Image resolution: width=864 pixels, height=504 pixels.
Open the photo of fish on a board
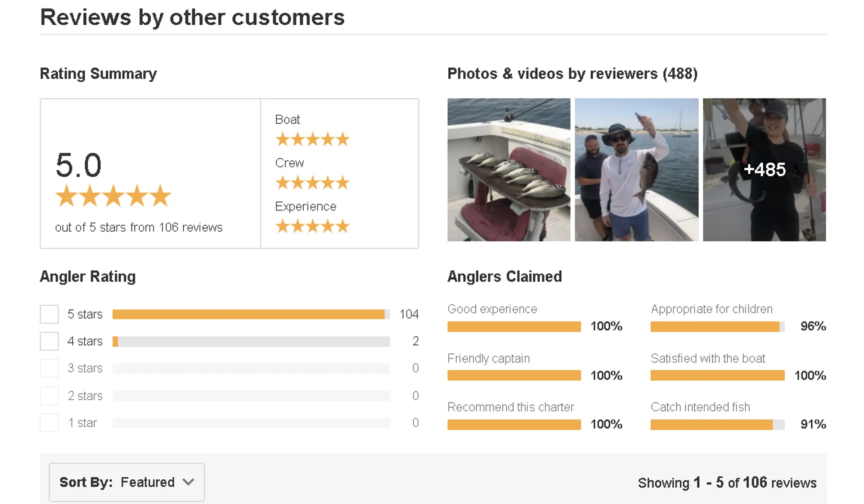[508, 169]
